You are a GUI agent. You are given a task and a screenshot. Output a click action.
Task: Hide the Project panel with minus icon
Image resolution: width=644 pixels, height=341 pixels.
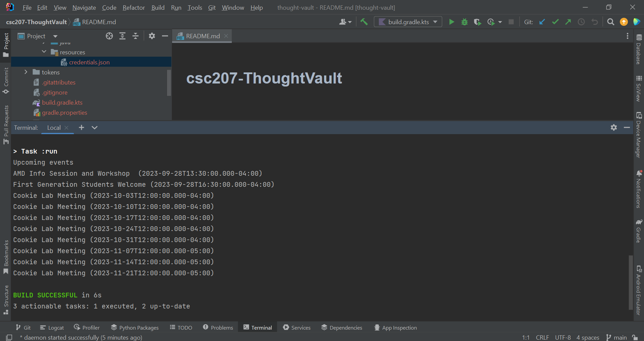pos(165,36)
